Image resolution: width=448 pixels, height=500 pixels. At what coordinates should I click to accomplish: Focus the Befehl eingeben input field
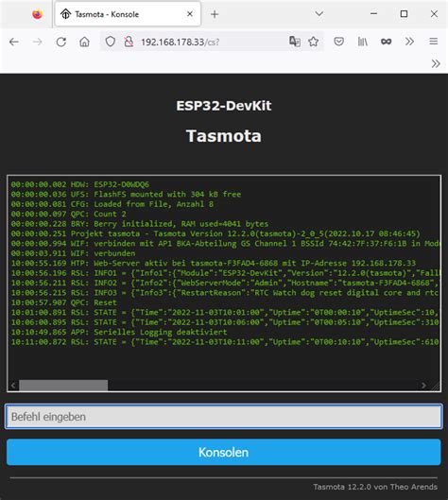(x=223, y=417)
